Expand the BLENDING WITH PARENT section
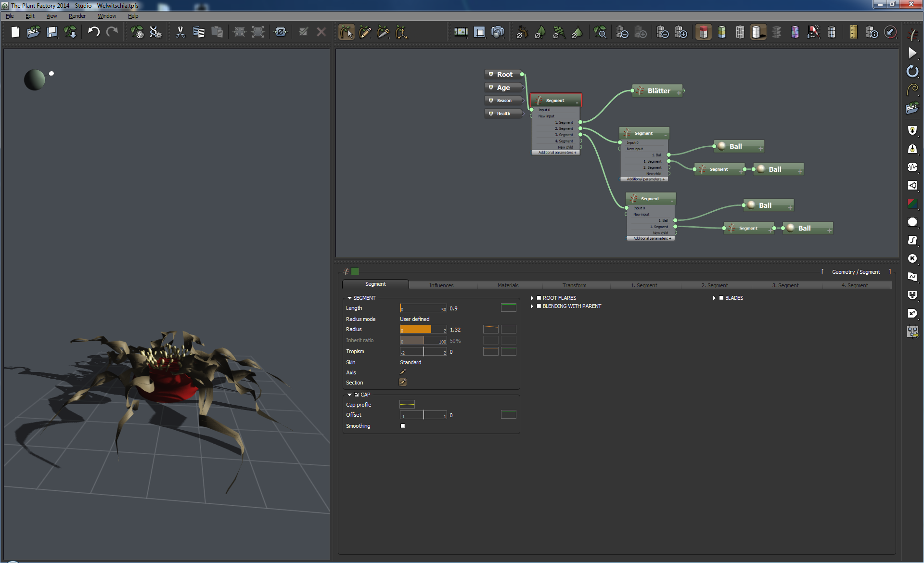The height and width of the screenshot is (563, 924). pyautogui.click(x=532, y=306)
